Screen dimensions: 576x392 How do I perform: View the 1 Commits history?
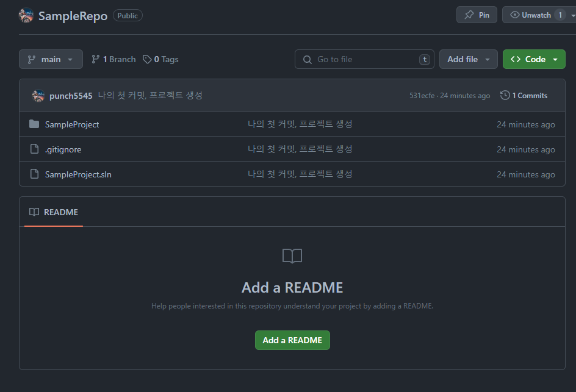(x=524, y=96)
